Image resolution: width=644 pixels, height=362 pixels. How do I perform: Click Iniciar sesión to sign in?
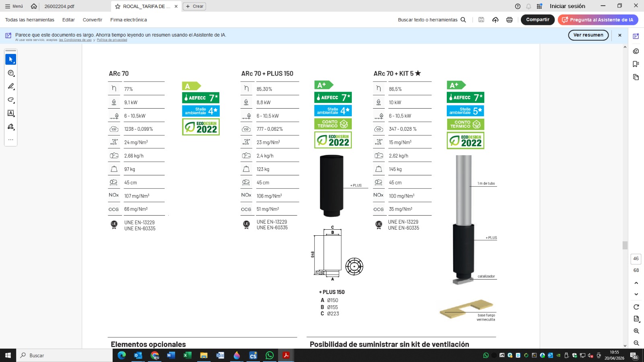(568, 6)
